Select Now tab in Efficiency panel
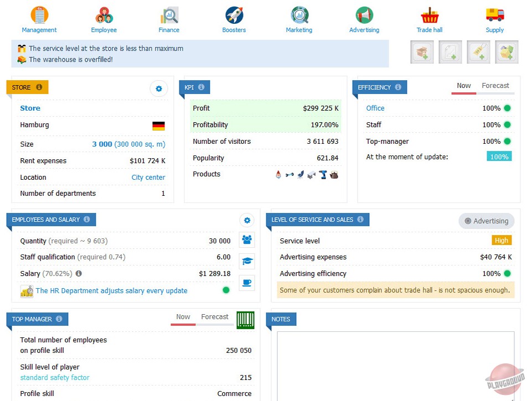The image size is (532, 401). tap(463, 86)
